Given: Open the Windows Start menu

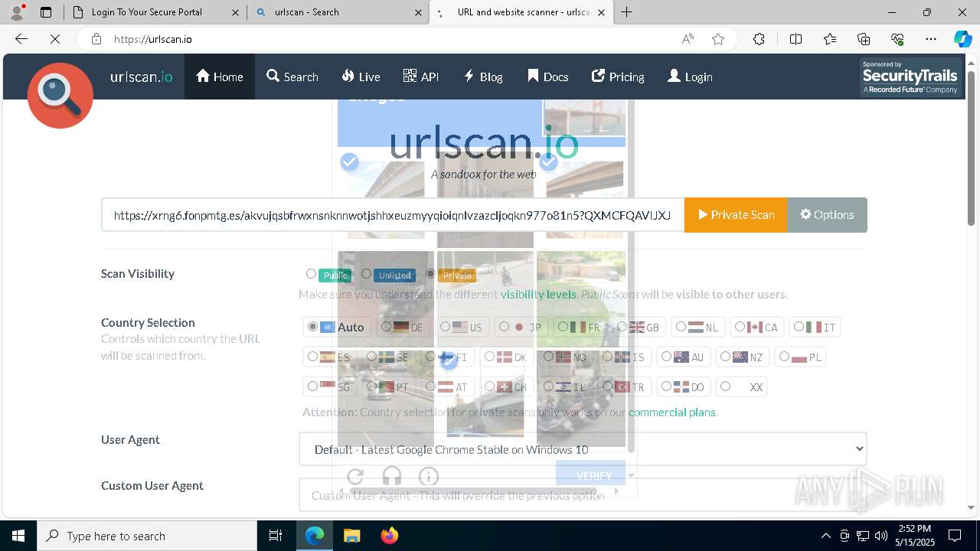Looking at the screenshot, I should coord(18,536).
